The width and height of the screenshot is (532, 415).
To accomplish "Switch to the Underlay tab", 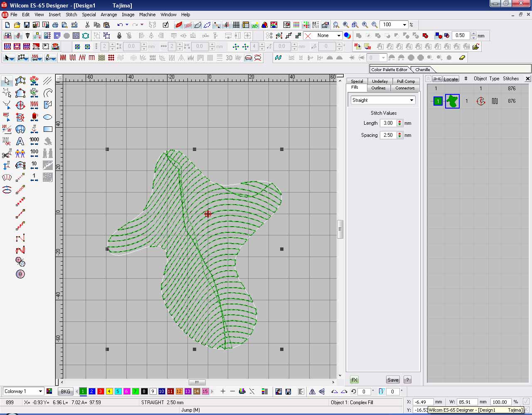I will click(379, 81).
